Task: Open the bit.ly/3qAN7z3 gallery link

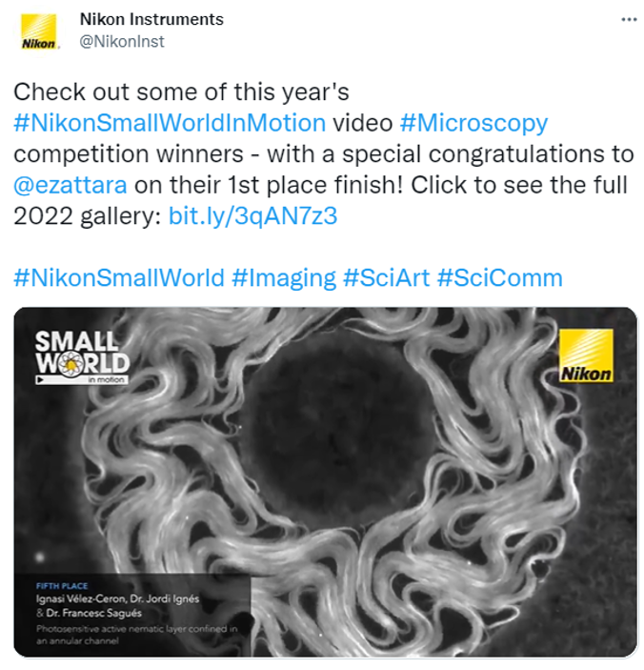Action: coord(252,215)
